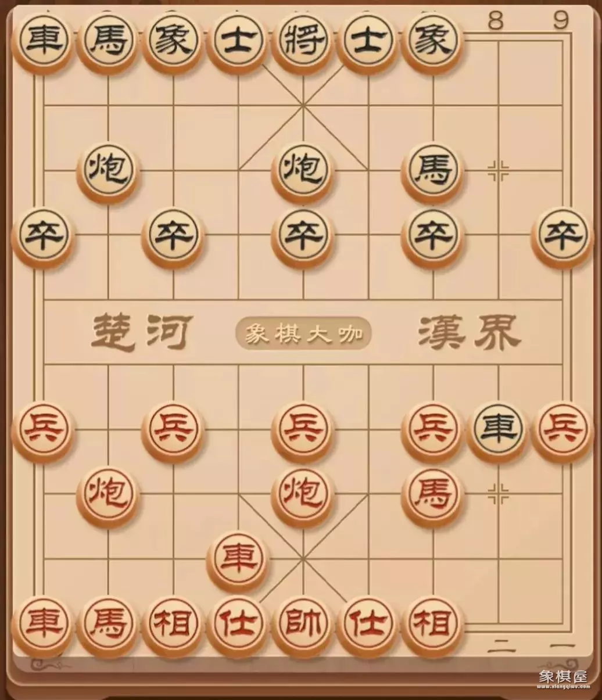The height and width of the screenshot is (700, 602).
Task: Select the red center pawn 兵
Action: pos(302,431)
